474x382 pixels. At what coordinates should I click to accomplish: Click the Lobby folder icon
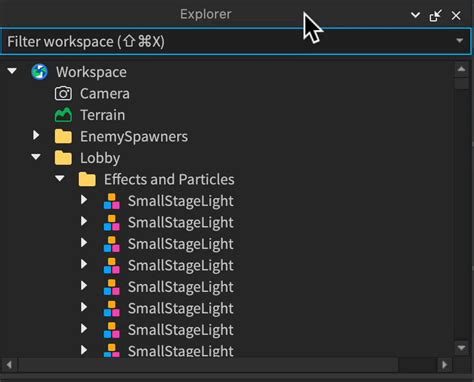63,158
